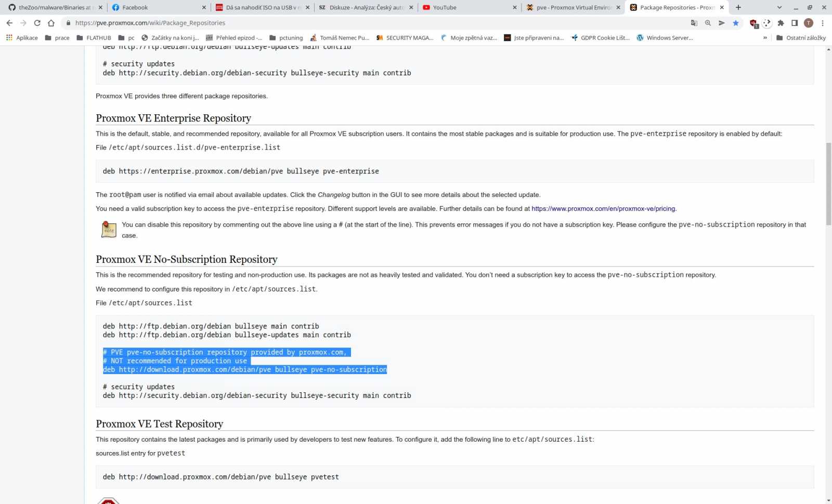Open GDPR Cookie Lišt... bookmark
The height and width of the screenshot is (504, 832).
coord(600,38)
